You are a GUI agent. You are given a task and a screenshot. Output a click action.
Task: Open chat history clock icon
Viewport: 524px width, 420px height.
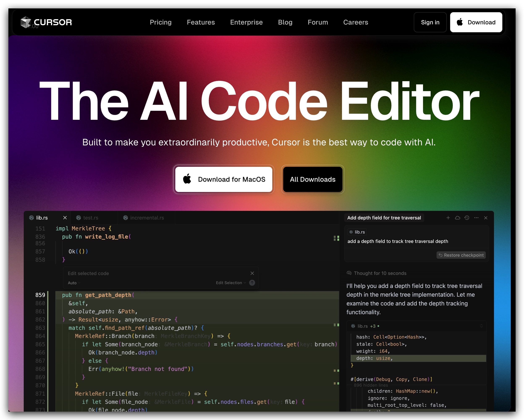(x=467, y=218)
